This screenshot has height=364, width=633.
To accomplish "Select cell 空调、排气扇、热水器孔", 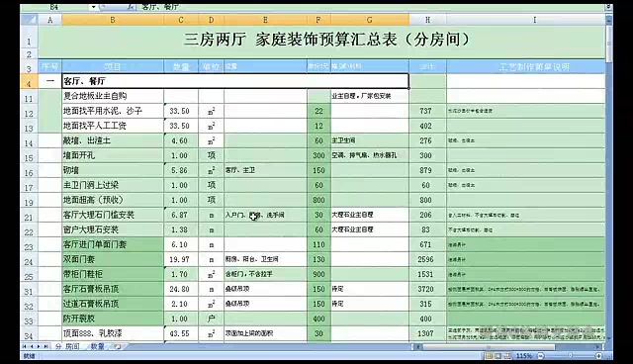I will pyautogui.click(x=370, y=155).
